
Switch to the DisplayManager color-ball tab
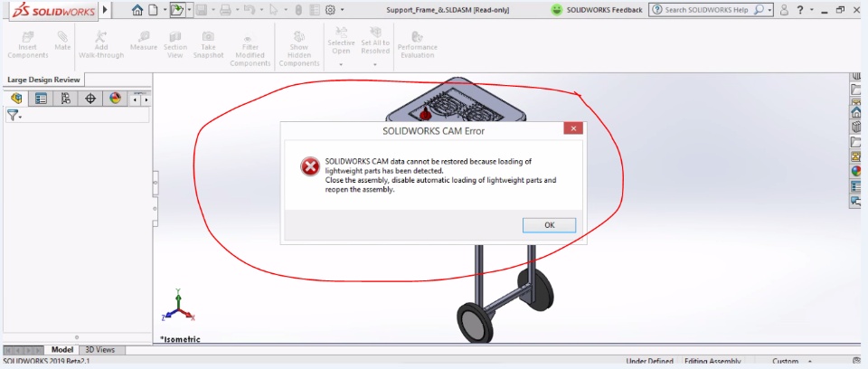115,99
